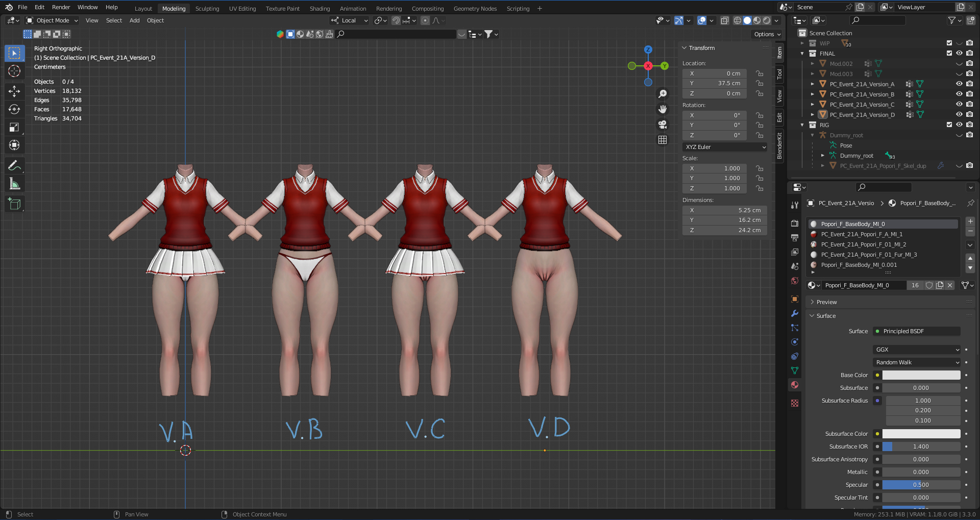Select the Scale tool

pos(14,127)
